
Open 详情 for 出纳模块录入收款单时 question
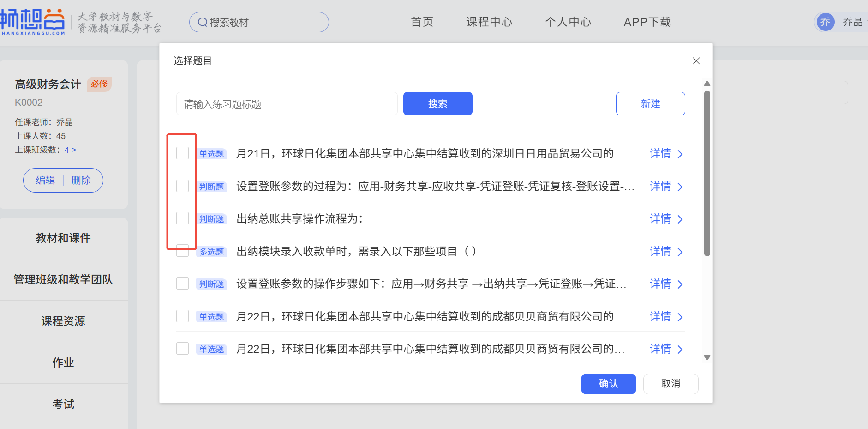pyautogui.click(x=665, y=252)
